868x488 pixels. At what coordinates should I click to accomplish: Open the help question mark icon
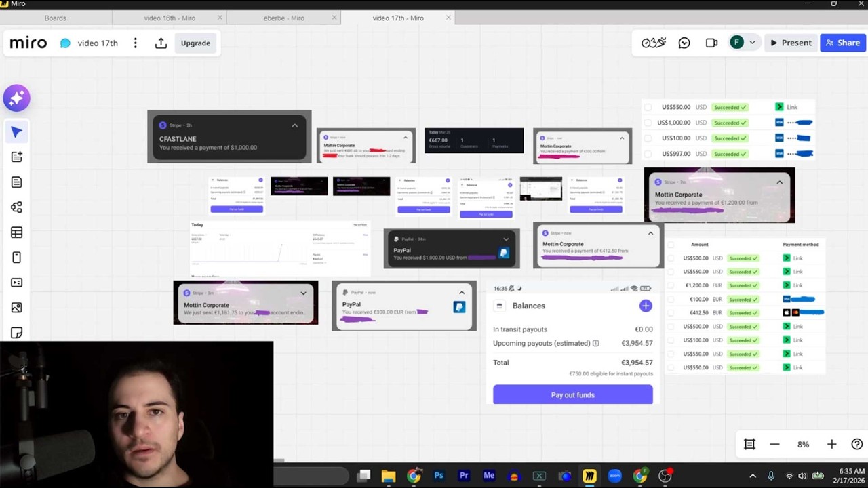click(857, 444)
